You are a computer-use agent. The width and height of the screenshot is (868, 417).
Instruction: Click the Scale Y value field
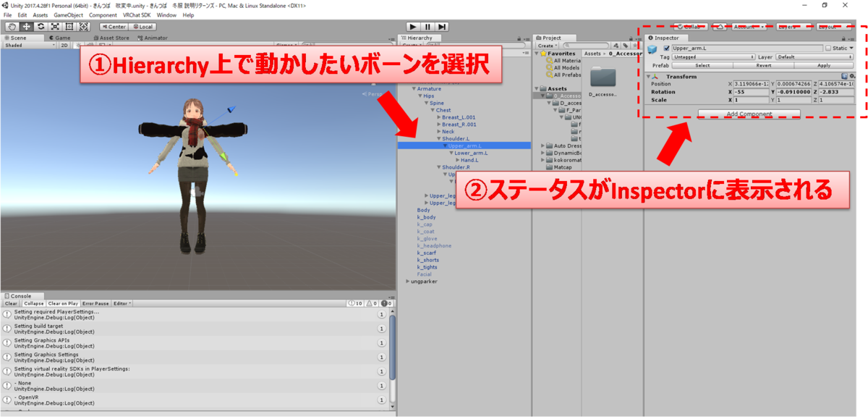click(793, 100)
